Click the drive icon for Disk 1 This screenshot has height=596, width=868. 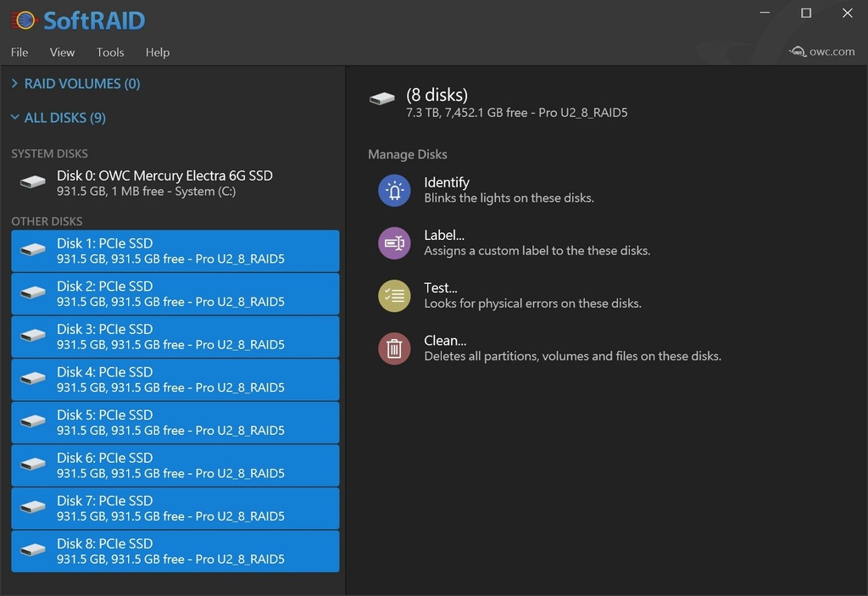point(33,250)
